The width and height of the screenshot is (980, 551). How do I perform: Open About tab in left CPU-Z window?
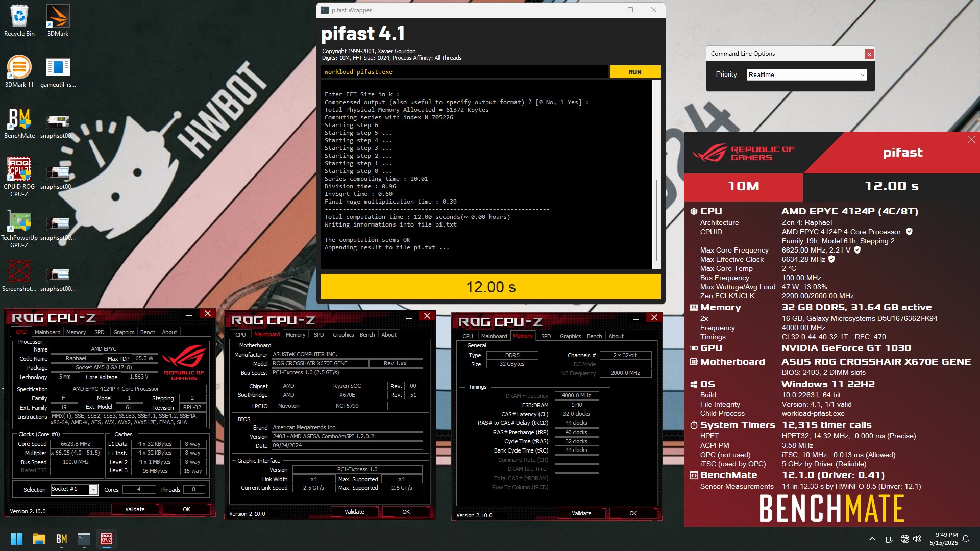coord(169,332)
